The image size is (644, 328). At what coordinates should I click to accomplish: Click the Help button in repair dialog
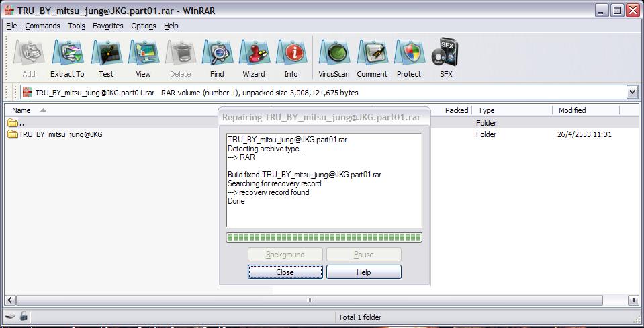click(364, 272)
